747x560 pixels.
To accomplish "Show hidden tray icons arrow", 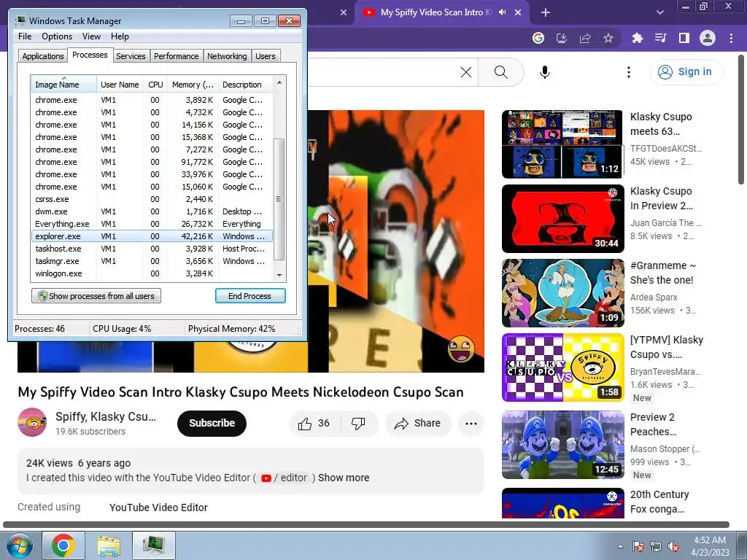I will 620,546.
